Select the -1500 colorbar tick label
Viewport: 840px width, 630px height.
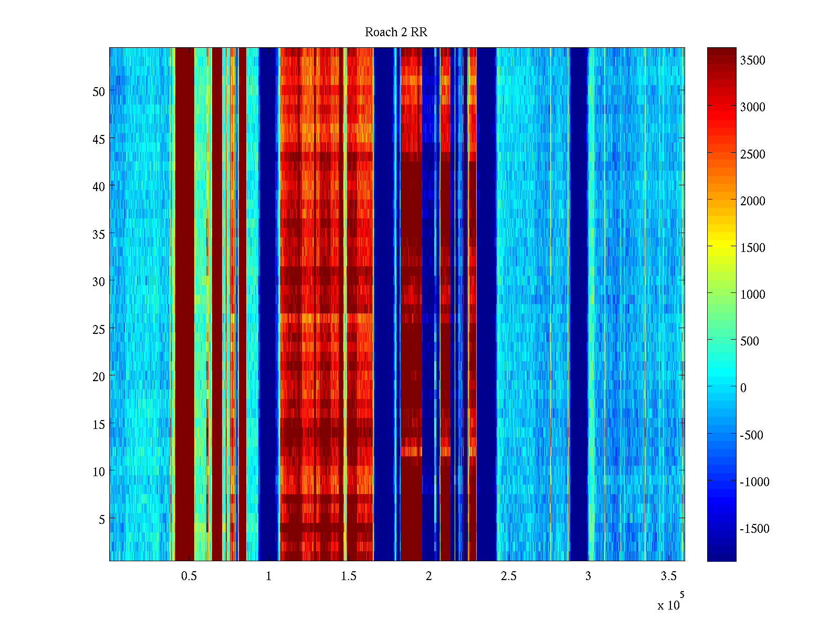pyautogui.click(x=754, y=529)
